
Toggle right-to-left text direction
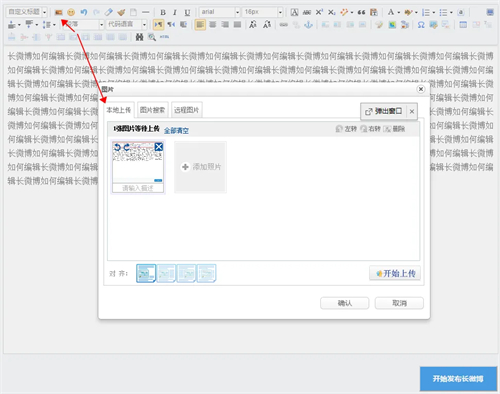coord(171,25)
